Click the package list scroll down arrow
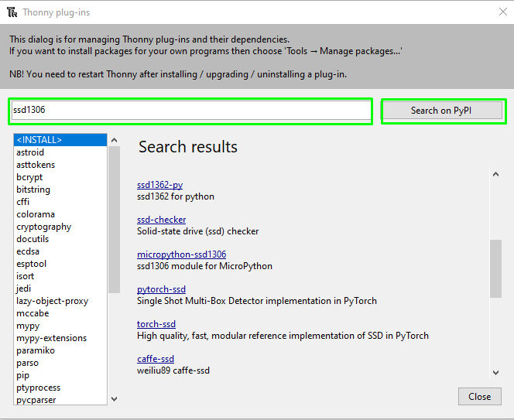This screenshot has width=514, height=420. pyautogui.click(x=114, y=399)
